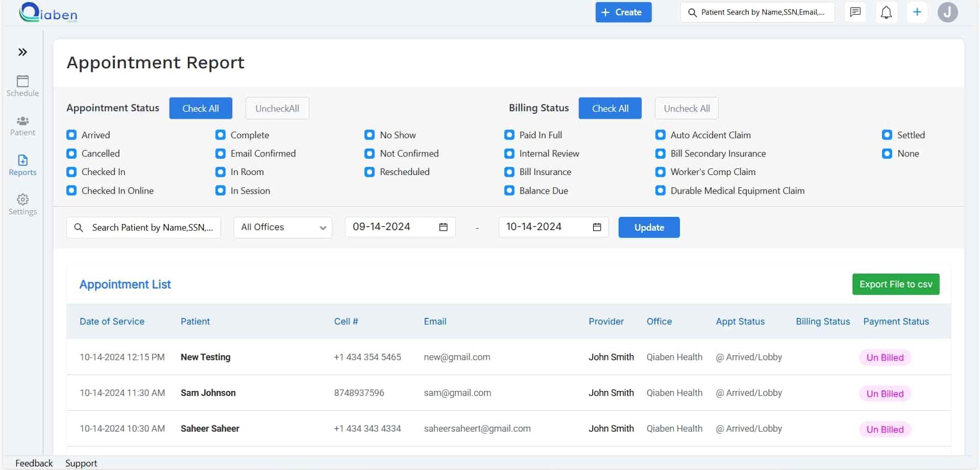Viewport: 980px width, 470px height.
Task: Click email sam@gmail.com
Action: point(457,393)
